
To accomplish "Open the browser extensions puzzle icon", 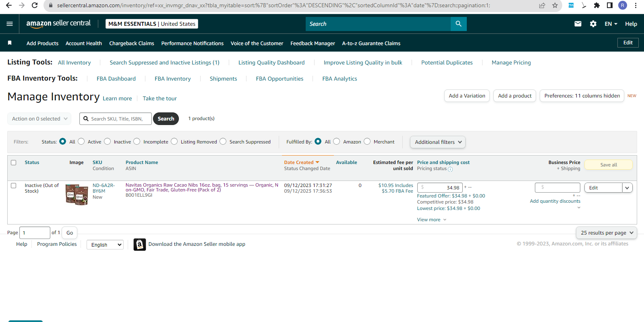I will [597, 5].
